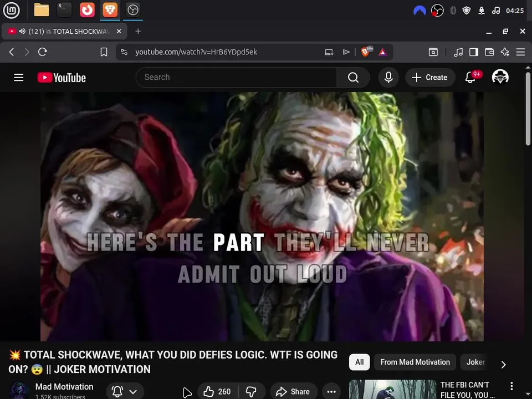
Task: Click the address bar URL youtube.com/watch
Action: (196, 52)
